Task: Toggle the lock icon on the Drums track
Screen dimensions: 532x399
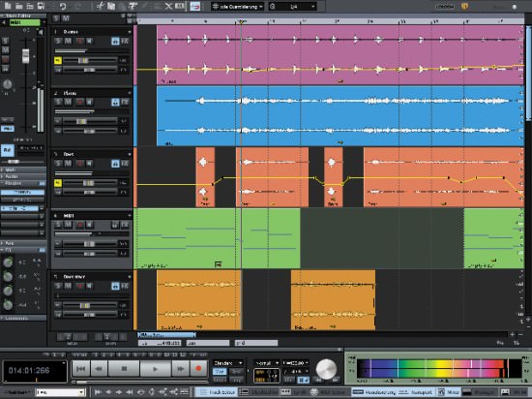Action: (x=115, y=42)
